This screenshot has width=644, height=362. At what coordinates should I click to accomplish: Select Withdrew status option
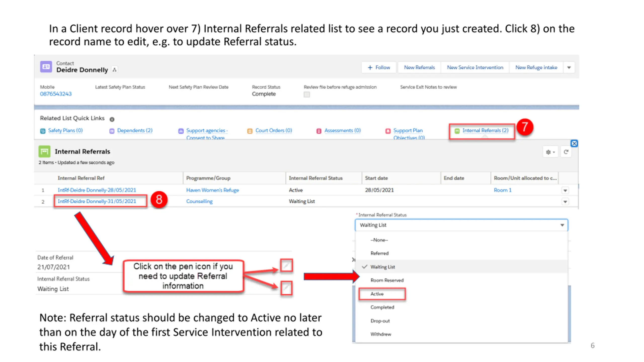click(x=461, y=334)
